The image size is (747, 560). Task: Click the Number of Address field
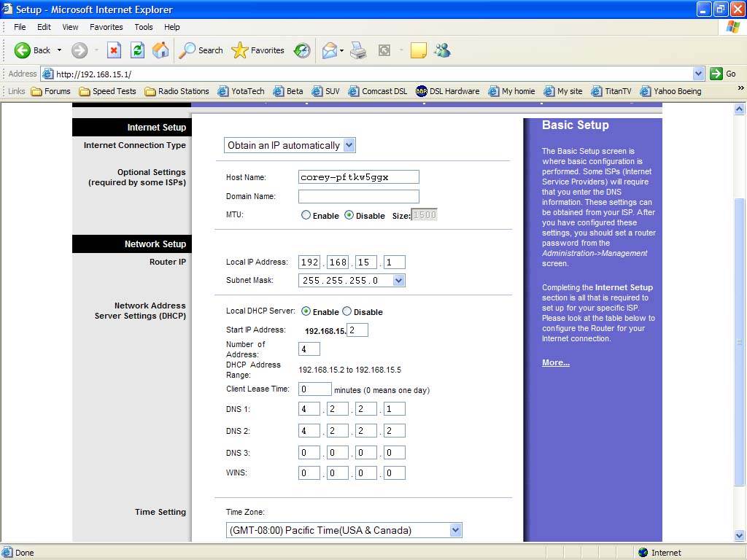[x=309, y=349]
